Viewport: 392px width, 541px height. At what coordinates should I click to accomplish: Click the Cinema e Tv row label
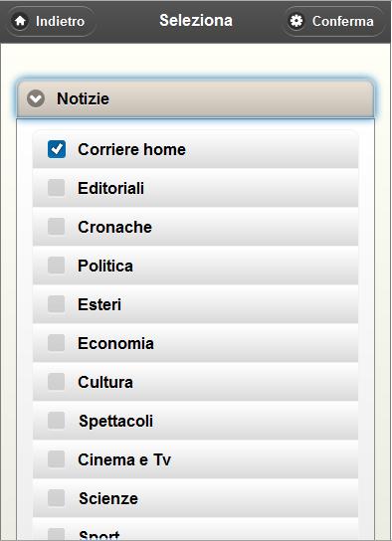[124, 459]
